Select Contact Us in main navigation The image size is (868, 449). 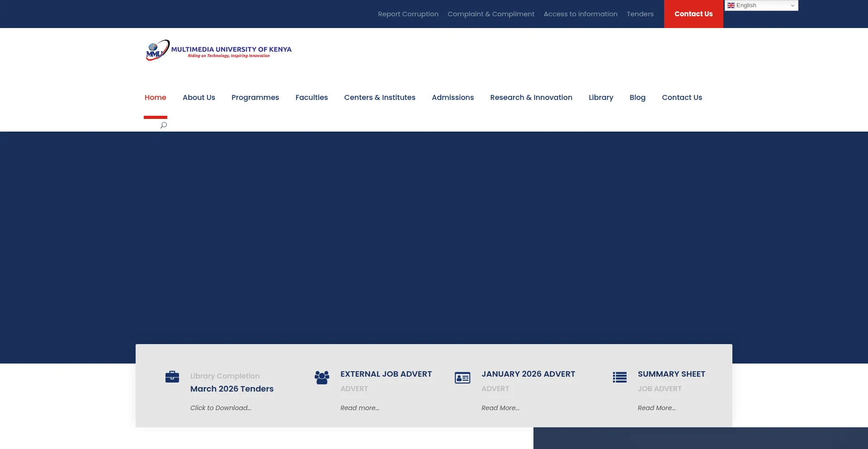click(682, 97)
